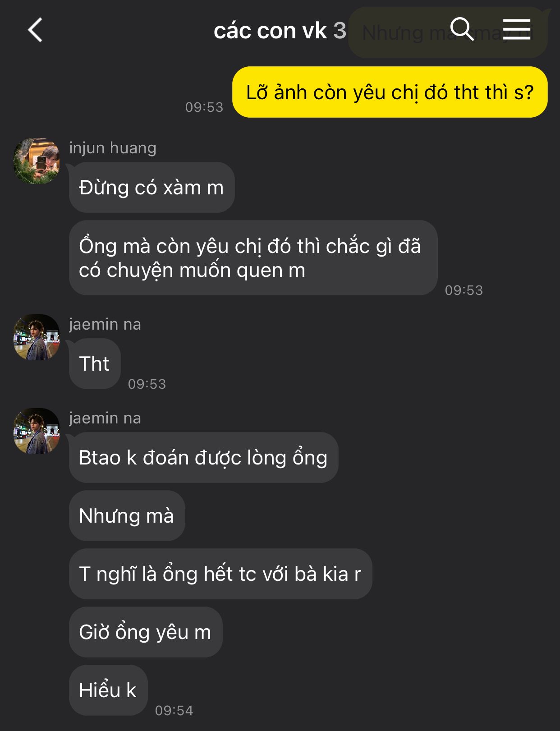Tap the 'Tht' message bubble
The image size is (560, 731).
point(95,363)
